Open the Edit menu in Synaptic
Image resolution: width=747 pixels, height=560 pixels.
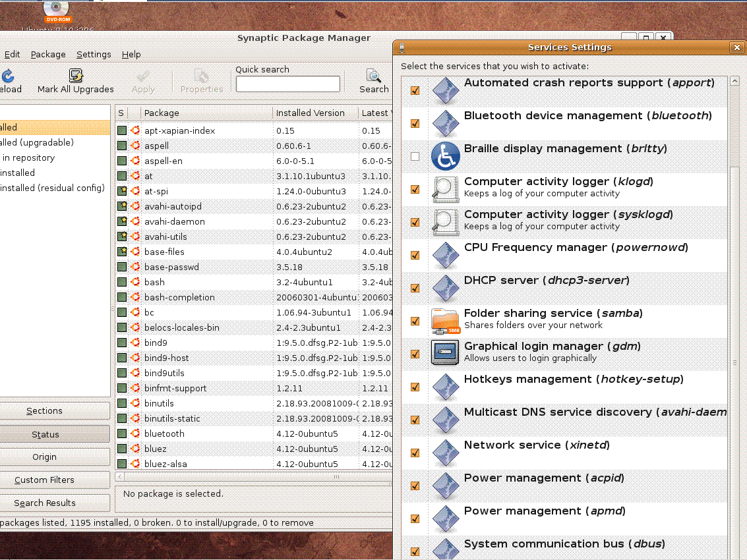coord(12,54)
